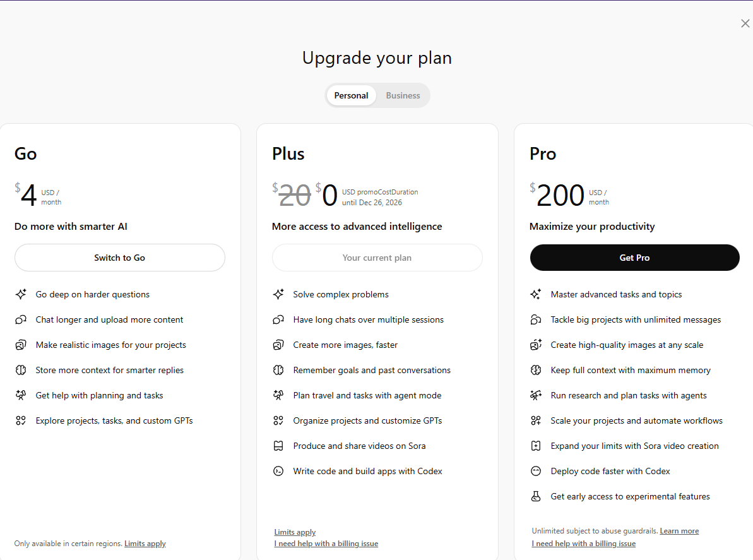
Task: Click icon beside 'Explore projects, tasks, and custom GPTs'
Action: (21, 420)
